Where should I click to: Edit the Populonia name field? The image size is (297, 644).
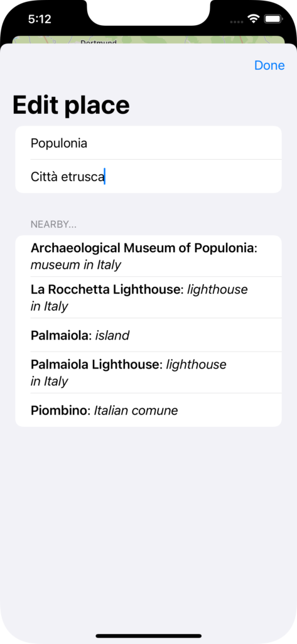click(x=148, y=143)
